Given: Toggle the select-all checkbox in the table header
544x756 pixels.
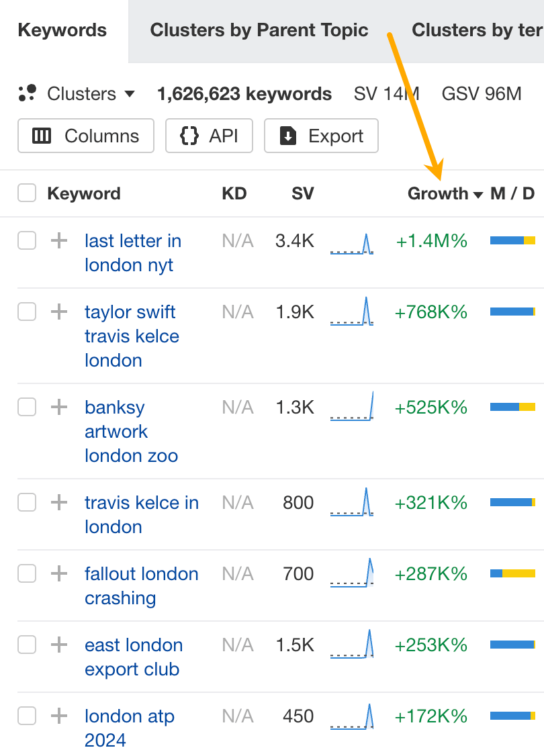Looking at the screenshot, I should click(26, 193).
